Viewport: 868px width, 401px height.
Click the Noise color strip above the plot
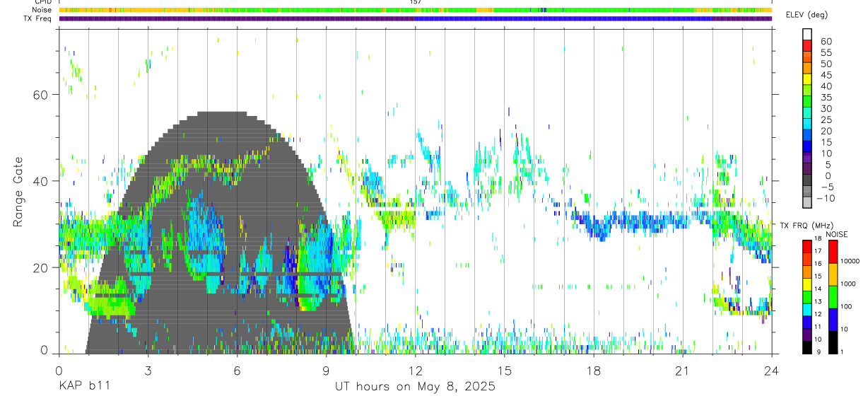(x=415, y=10)
